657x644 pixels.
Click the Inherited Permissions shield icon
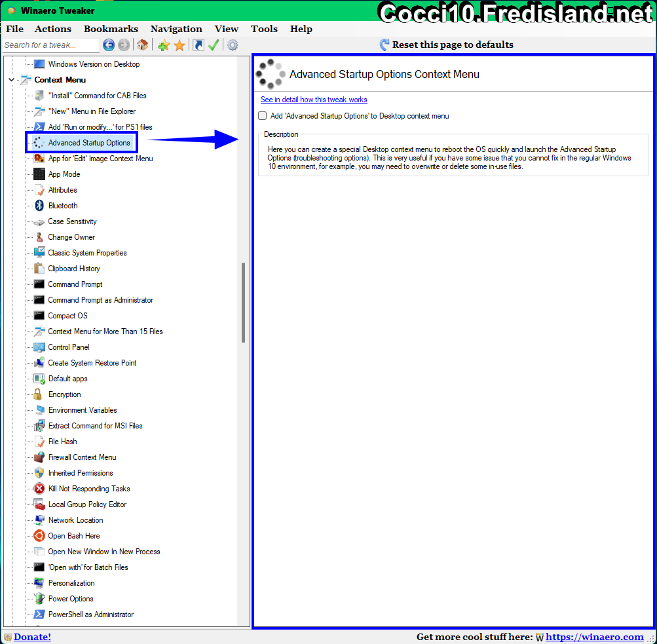point(39,472)
